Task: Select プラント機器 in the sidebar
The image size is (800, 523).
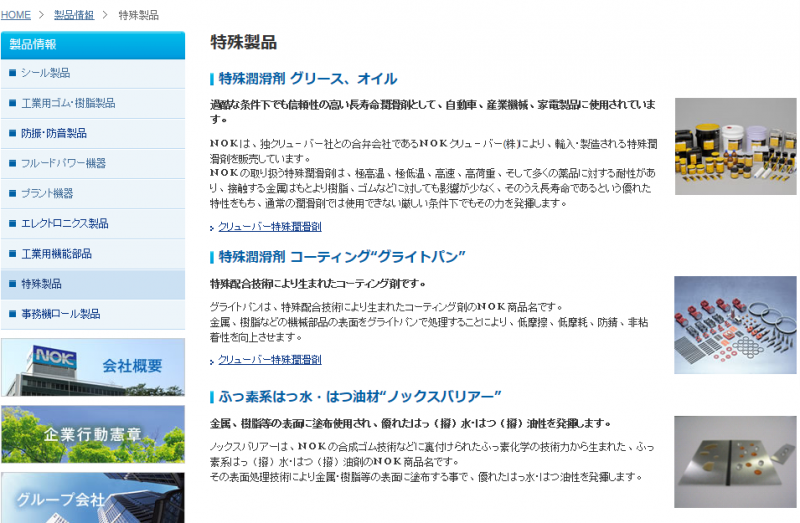Action: [x=93, y=194]
